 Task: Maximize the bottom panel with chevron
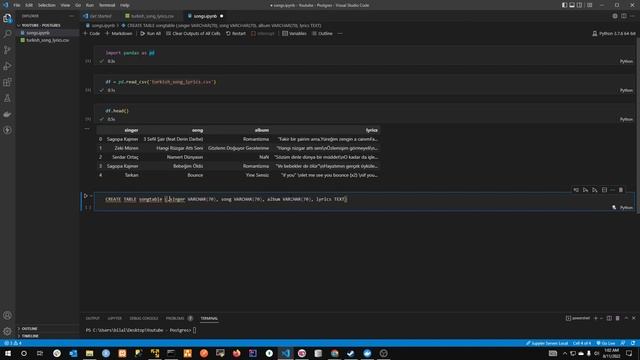626,318
